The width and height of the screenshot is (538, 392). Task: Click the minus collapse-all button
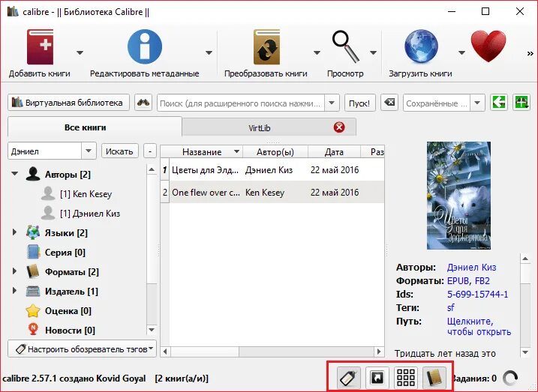pos(150,151)
